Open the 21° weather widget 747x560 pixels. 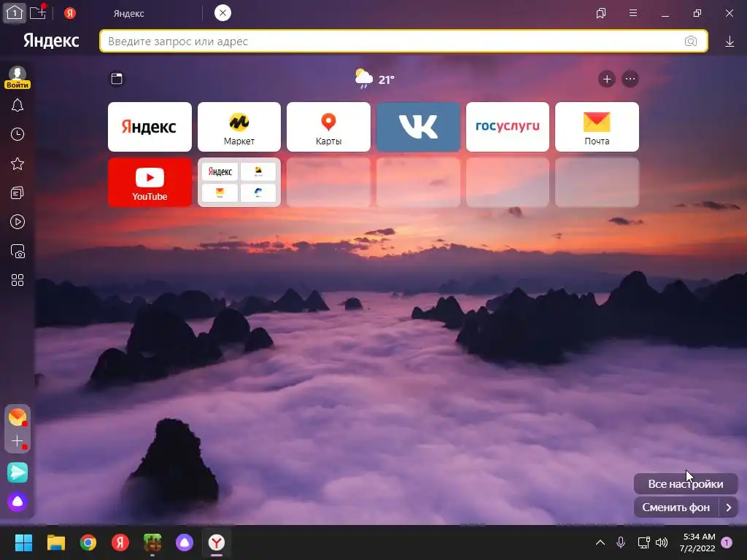coord(375,79)
